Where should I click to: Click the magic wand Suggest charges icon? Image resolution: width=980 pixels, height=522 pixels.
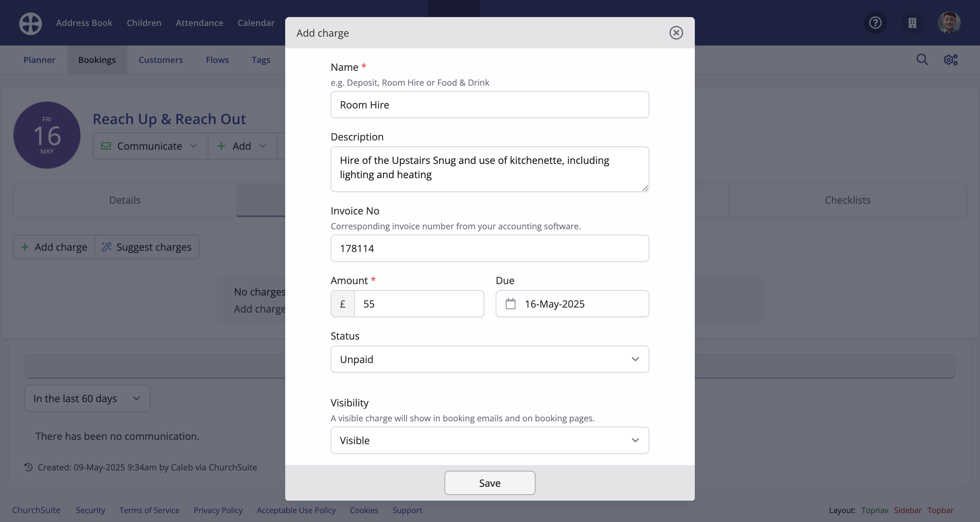[107, 247]
